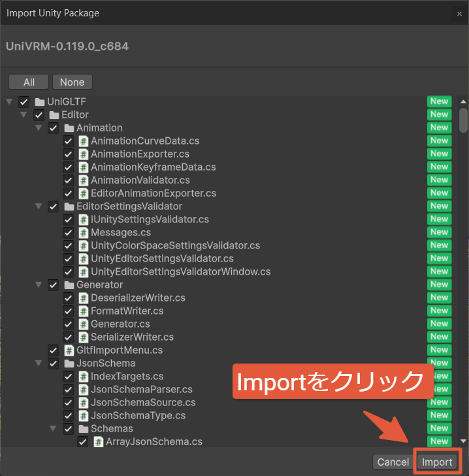Select the JsonSchemaType.cs row text

pyautogui.click(x=138, y=416)
